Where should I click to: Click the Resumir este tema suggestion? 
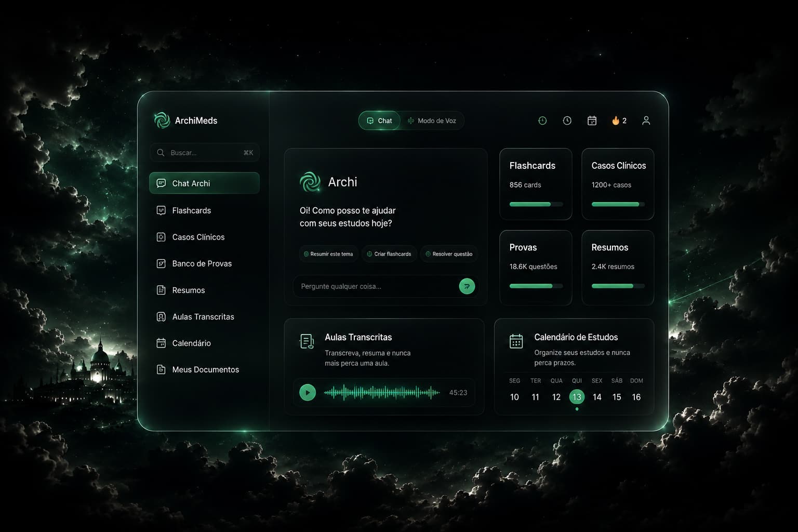coord(328,254)
